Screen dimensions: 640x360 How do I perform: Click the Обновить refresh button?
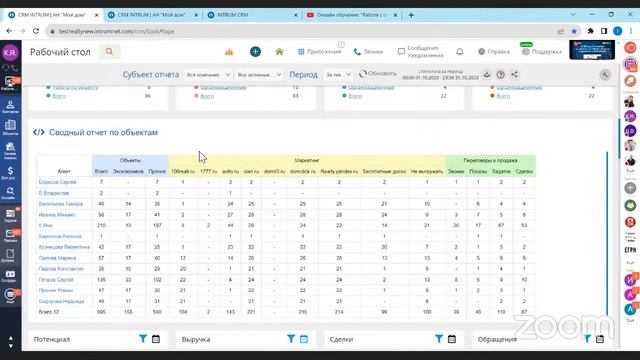378,74
